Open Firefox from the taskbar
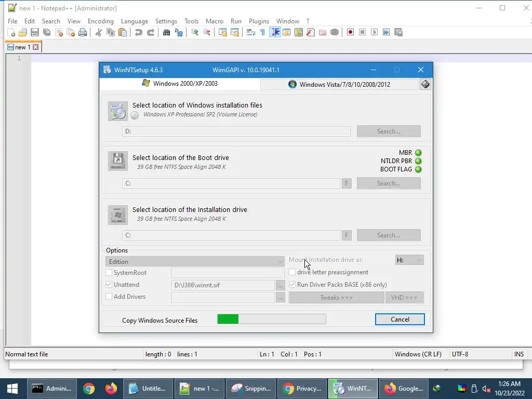The width and height of the screenshot is (532, 399). (111, 389)
